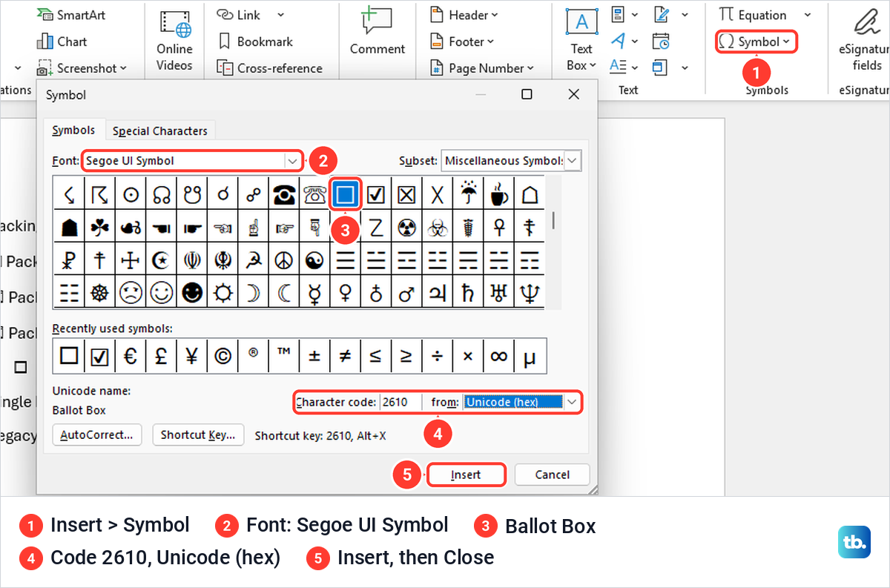The height and width of the screenshot is (588, 890).
Task: Pick the pound sign in recently used symbols
Action: pos(161,356)
